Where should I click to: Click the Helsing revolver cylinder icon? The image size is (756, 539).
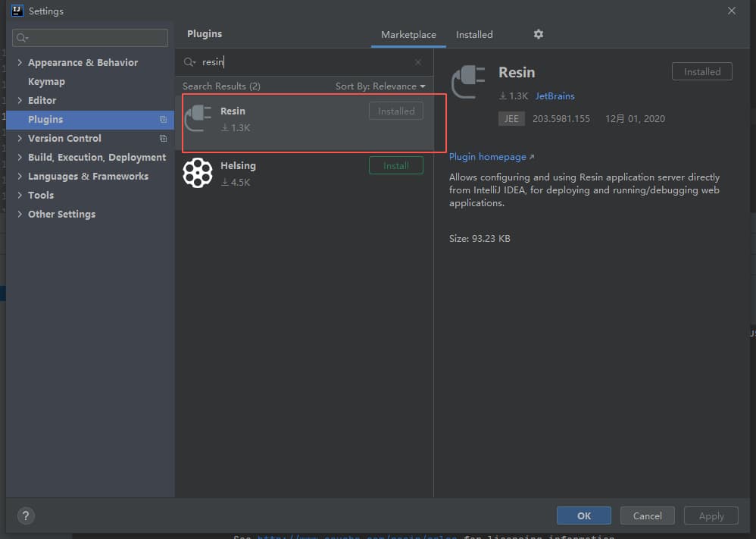198,173
